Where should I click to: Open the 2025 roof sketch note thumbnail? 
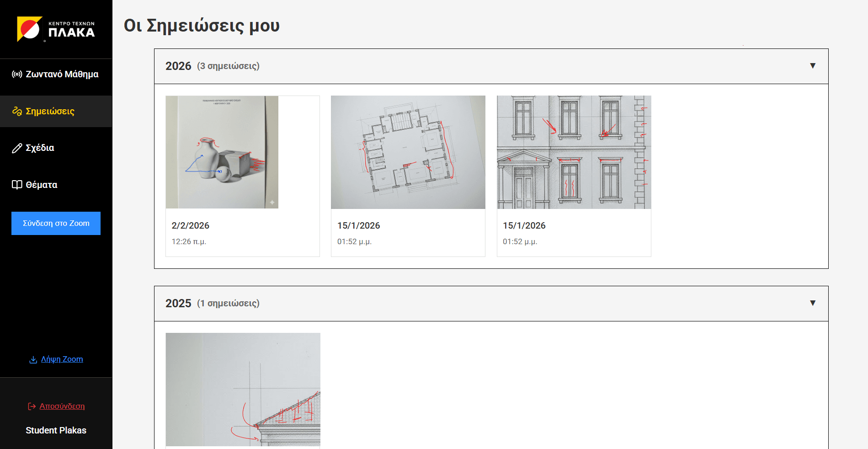pyautogui.click(x=243, y=389)
